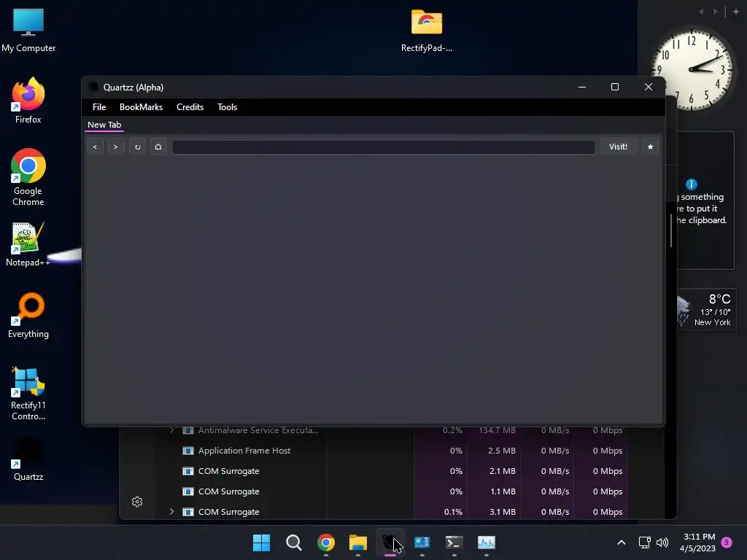
Task: Click the Visit! button
Action: click(x=618, y=147)
